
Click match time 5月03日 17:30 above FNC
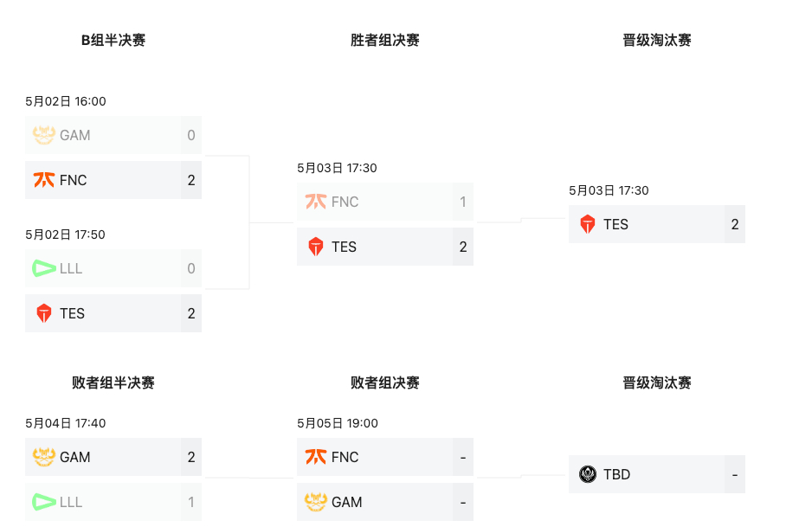[x=337, y=168]
